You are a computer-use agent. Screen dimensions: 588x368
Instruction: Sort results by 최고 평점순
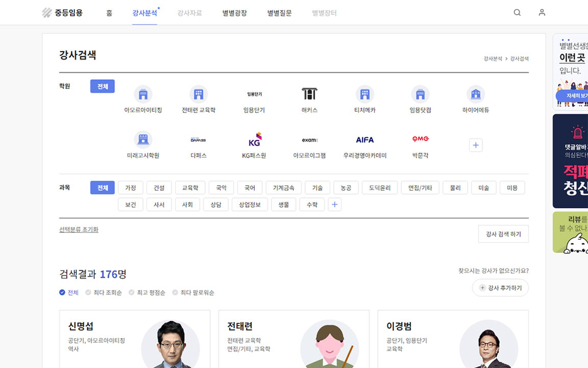pyautogui.click(x=132, y=293)
